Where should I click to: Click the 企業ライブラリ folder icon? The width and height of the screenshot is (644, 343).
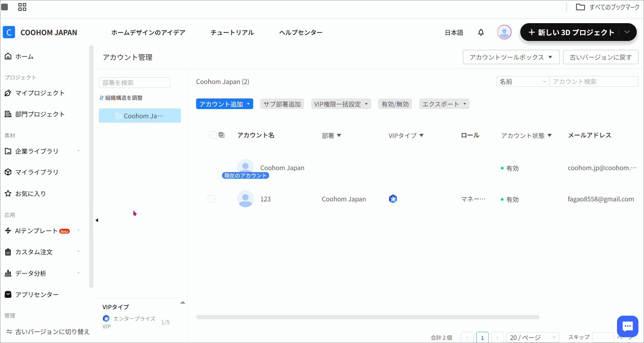pos(8,151)
